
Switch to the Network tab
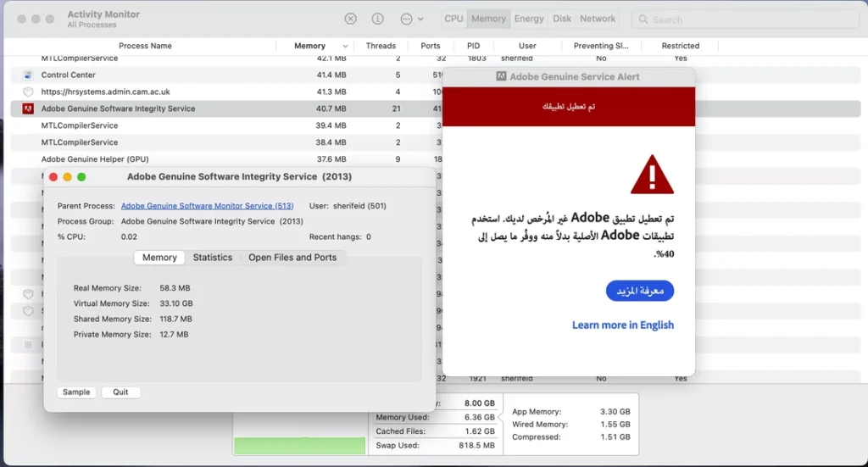coord(598,19)
